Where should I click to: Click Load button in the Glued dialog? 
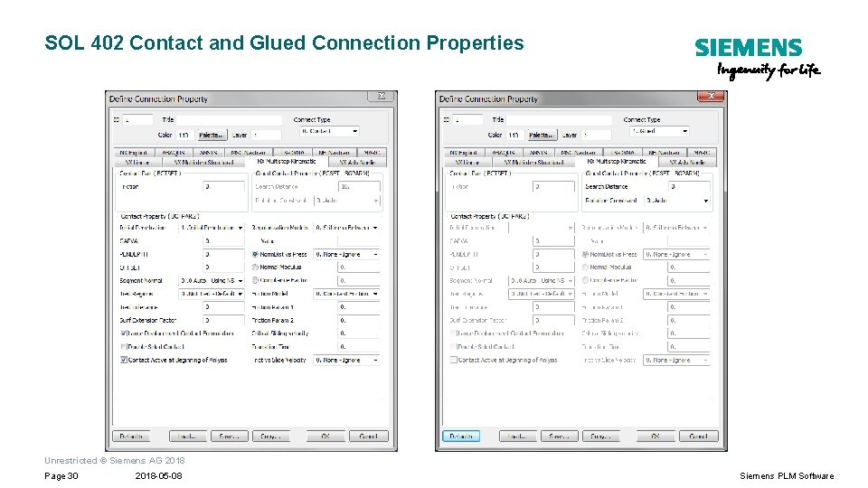click(x=517, y=436)
